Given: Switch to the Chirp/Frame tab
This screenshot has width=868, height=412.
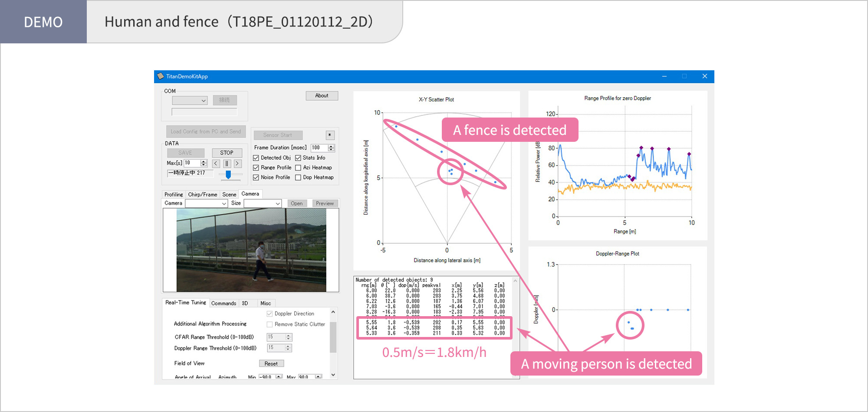Looking at the screenshot, I should [203, 195].
